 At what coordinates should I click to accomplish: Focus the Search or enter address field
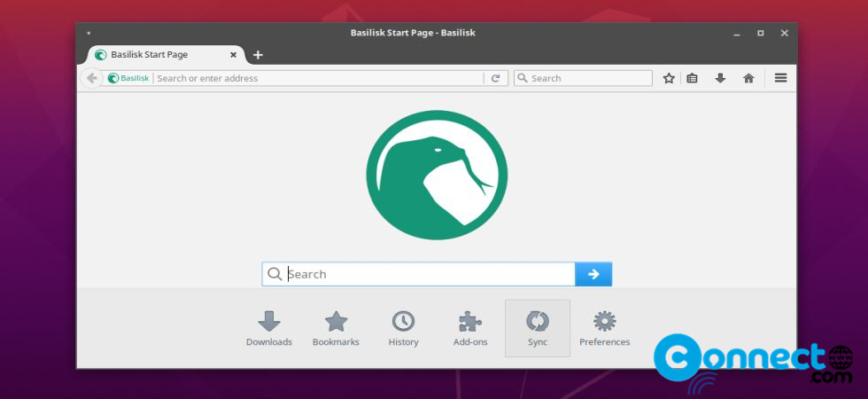318,78
